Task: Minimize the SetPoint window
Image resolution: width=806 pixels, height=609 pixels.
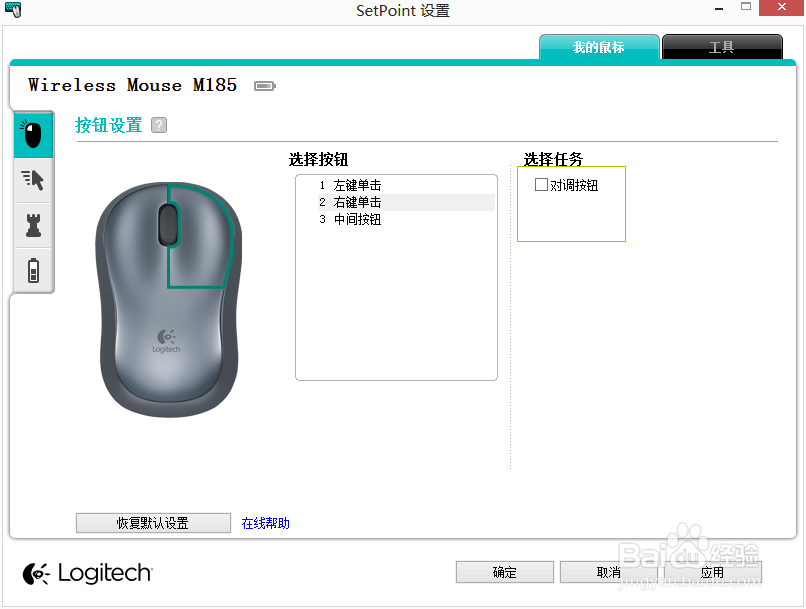Action: click(719, 9)
